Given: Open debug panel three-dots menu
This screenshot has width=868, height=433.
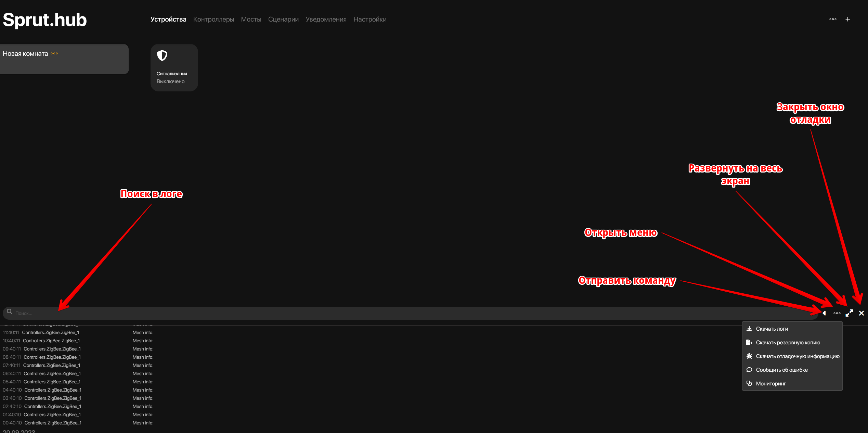Looking at the screenshot, I should [x=837, y=313].
